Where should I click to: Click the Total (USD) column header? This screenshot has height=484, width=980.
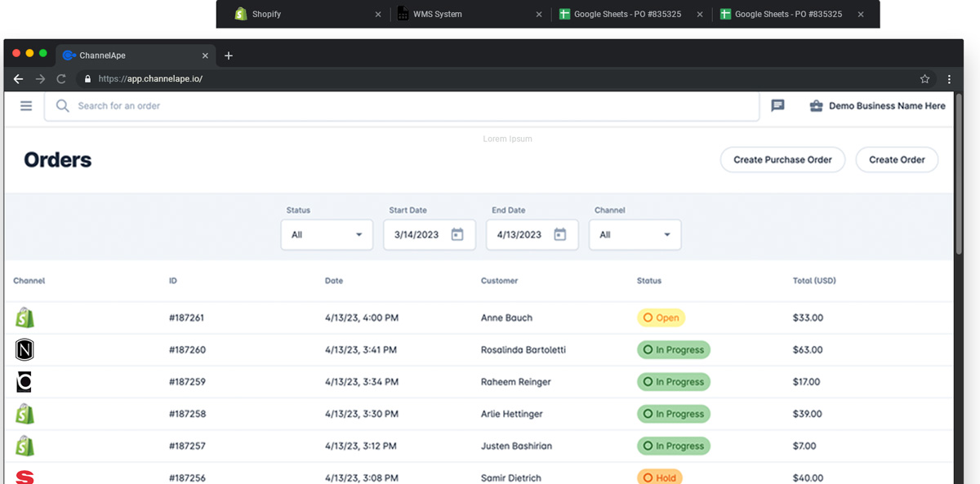[814, 281]
